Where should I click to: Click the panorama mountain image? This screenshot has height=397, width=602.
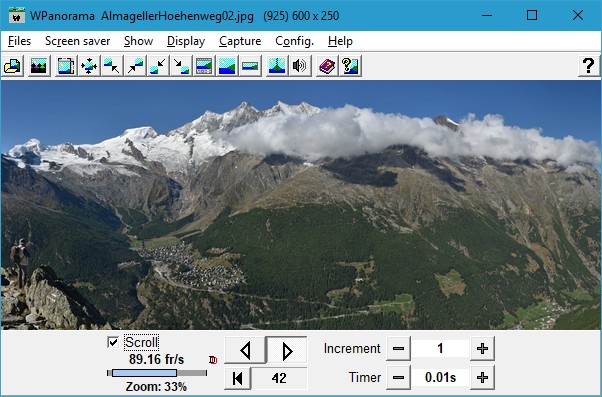click(x=301, y=205)
